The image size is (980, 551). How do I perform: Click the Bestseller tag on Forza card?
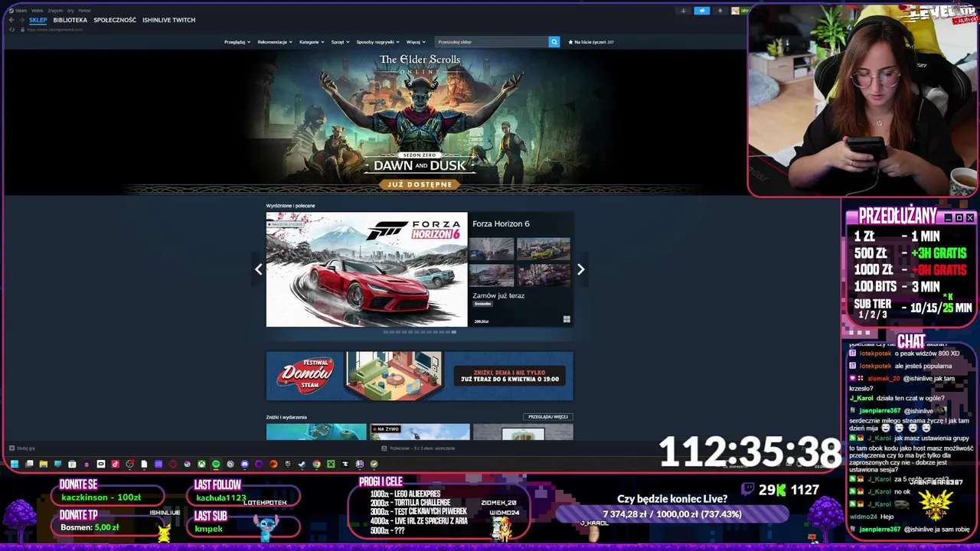point(482,304)
